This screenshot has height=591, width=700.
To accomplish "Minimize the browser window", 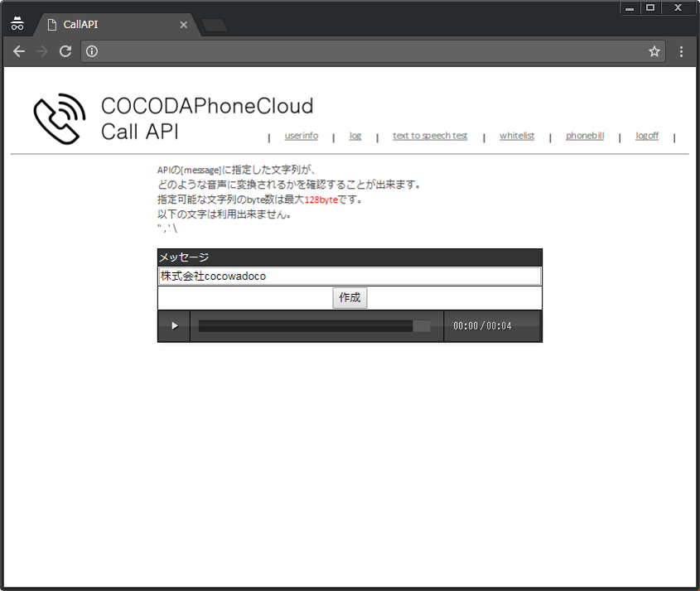I will click(x=630, y=8).
